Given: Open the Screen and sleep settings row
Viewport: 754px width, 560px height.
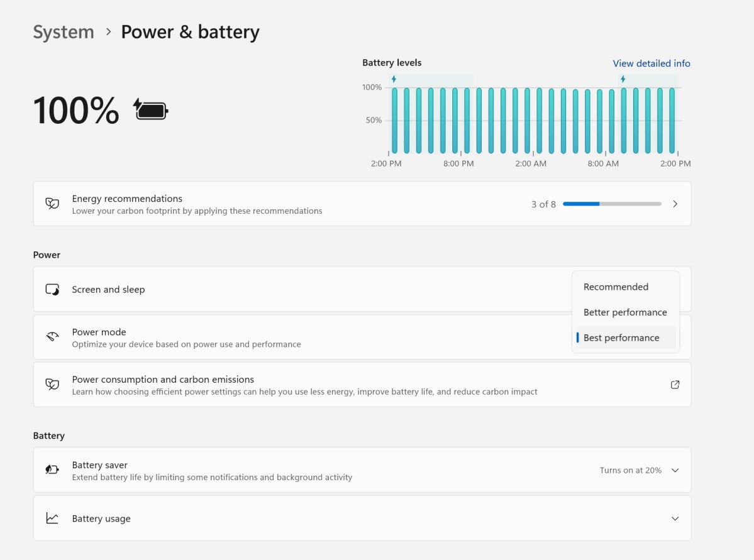Looking at the screenshot, I should pyautogui.click(x=108, y=290).
